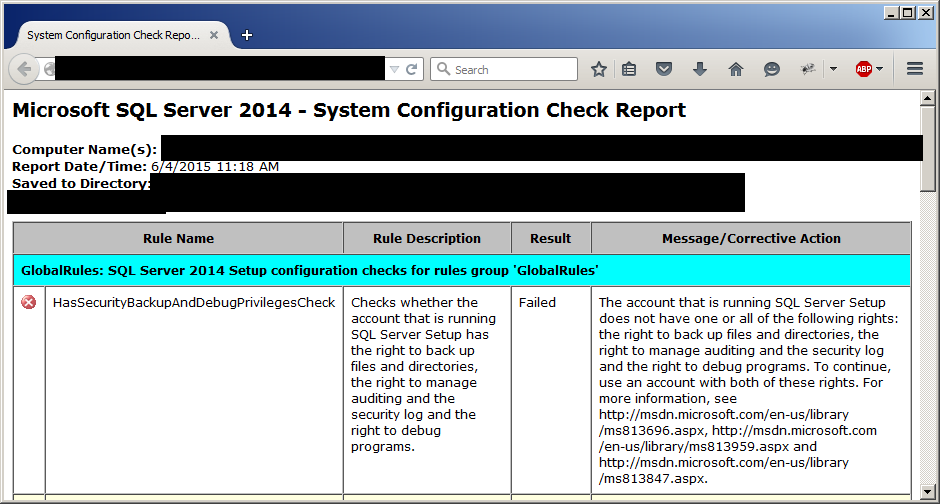This screenshot has height=504, width=940.
Task: Click the report title heading text
Action: (349, 110)
